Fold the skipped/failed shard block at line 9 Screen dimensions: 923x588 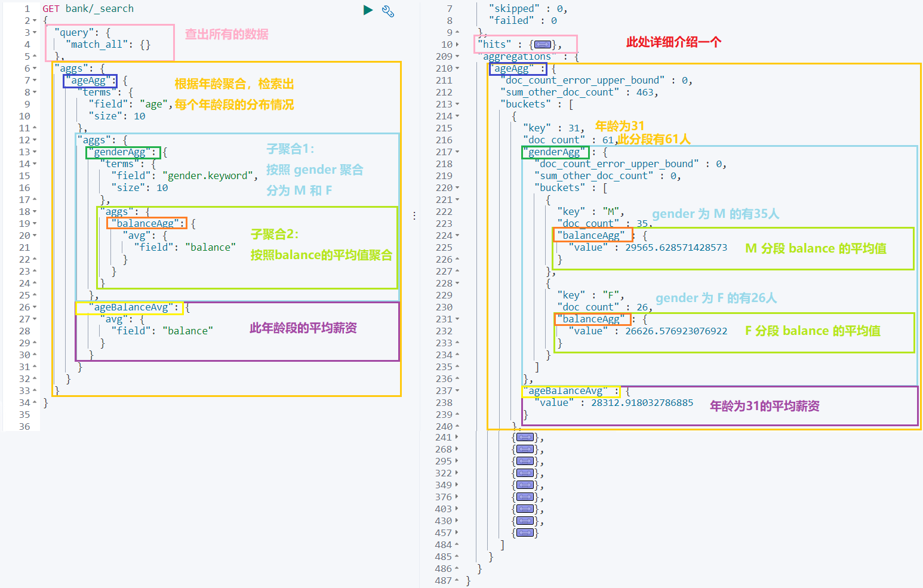[457, 32]
